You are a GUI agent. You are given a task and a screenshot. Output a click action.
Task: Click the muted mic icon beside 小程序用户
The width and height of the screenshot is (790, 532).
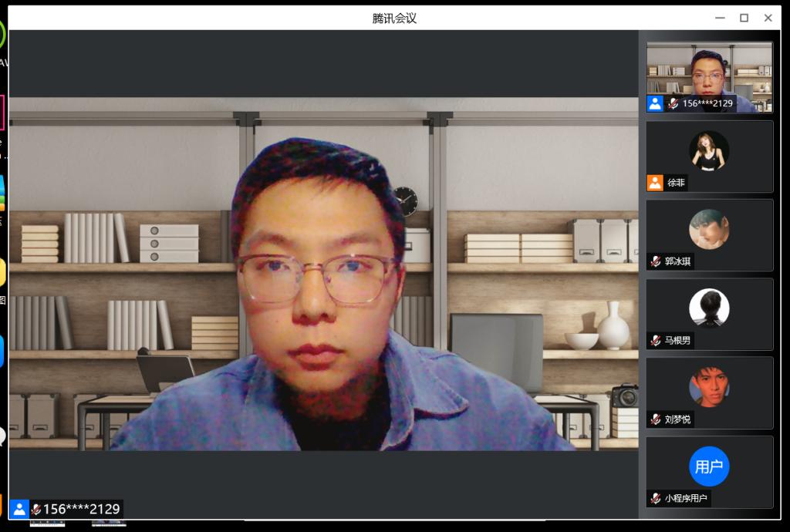click(x=656, y=498)
